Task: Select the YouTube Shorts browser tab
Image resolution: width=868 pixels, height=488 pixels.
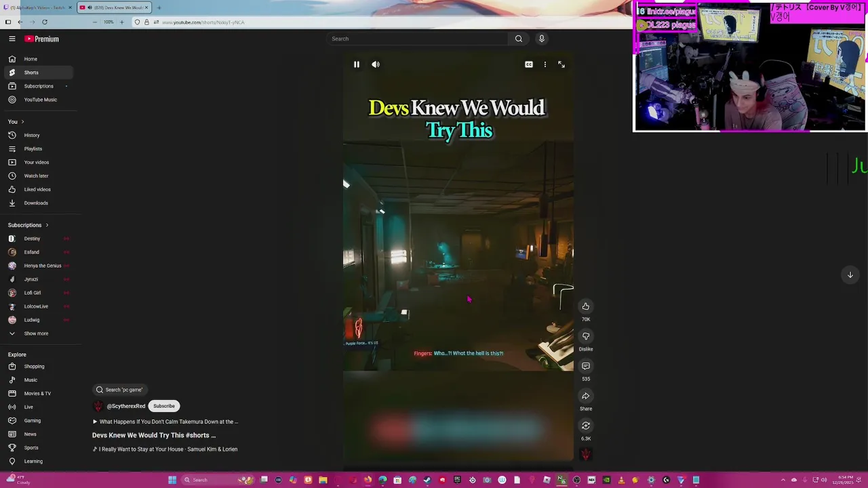Action: [x=113, y=7]
